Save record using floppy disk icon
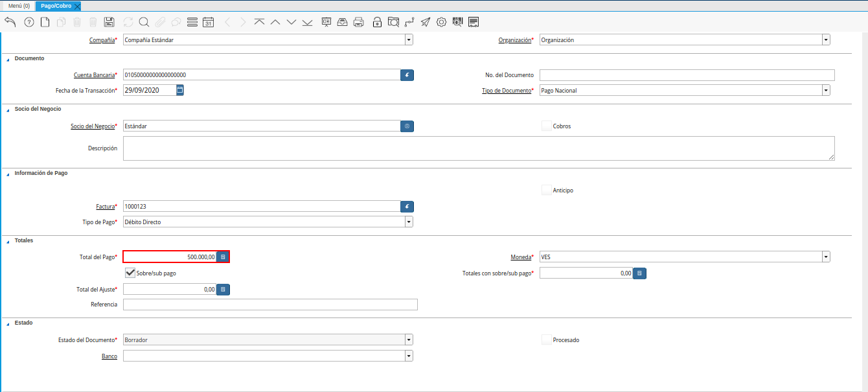Image resolution: width=868 pixels, height=392 pixels. coord(109,22)
